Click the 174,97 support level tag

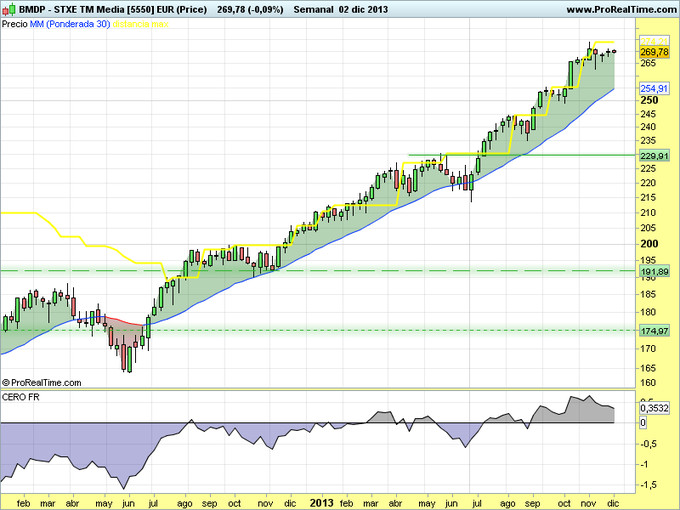(x=653, y=330)
